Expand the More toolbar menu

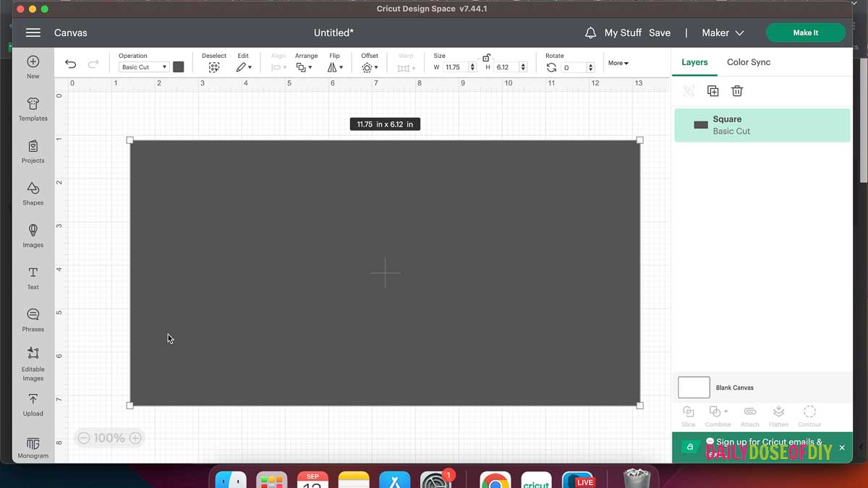click(618, 63)
